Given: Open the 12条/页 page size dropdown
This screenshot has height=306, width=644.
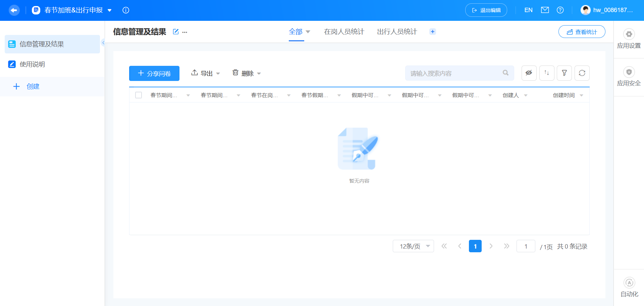Looking at the screenshot, I should [413, 246].
